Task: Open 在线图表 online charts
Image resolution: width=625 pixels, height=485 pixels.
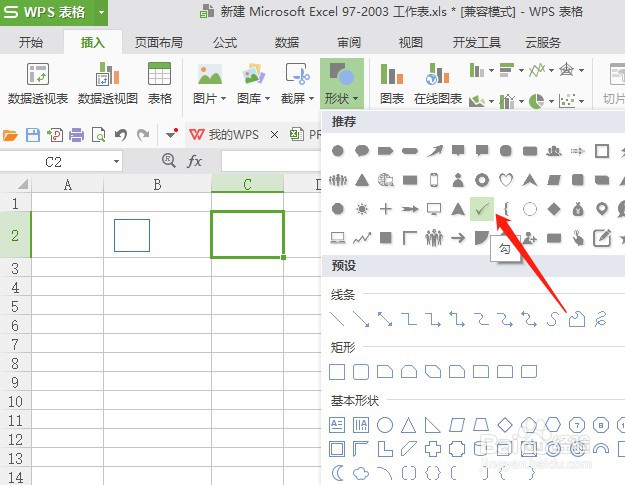Action: pos(438,84)
